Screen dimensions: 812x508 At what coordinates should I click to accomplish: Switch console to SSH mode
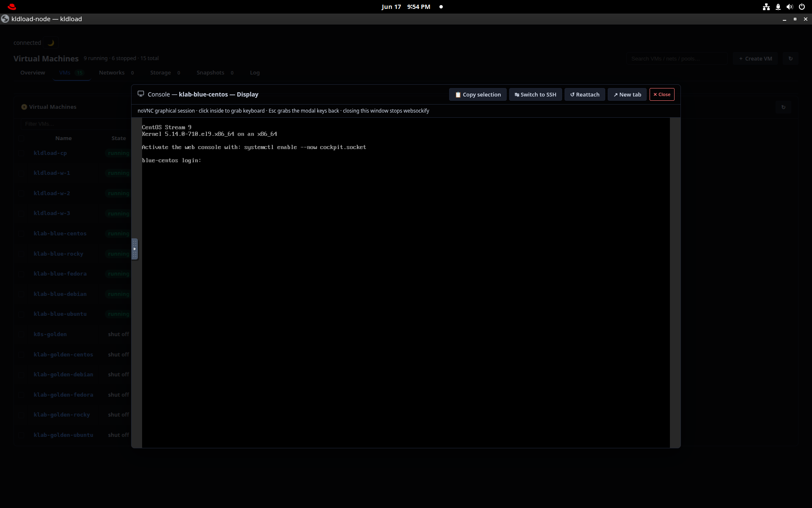(x=535, y=94)
